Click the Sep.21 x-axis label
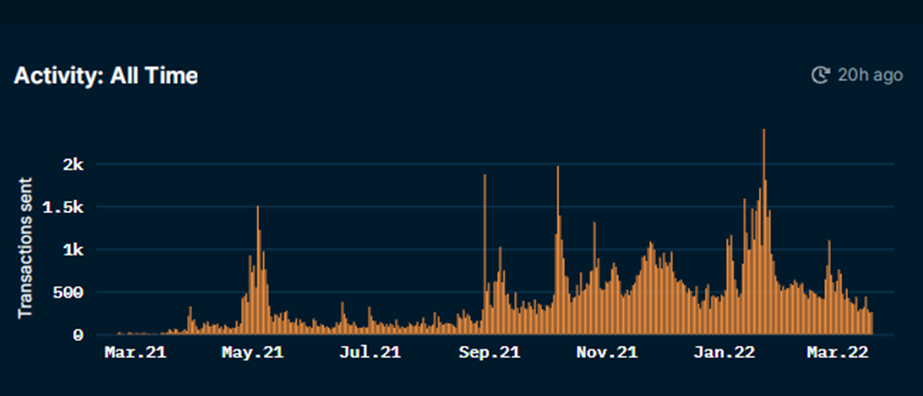The image size is (923, 396). [490, 352]
